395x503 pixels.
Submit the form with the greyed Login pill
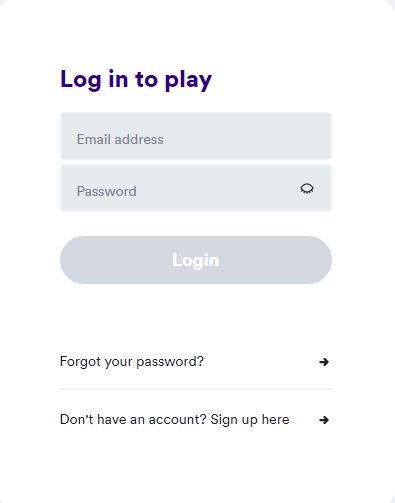(x=196, y=260)
